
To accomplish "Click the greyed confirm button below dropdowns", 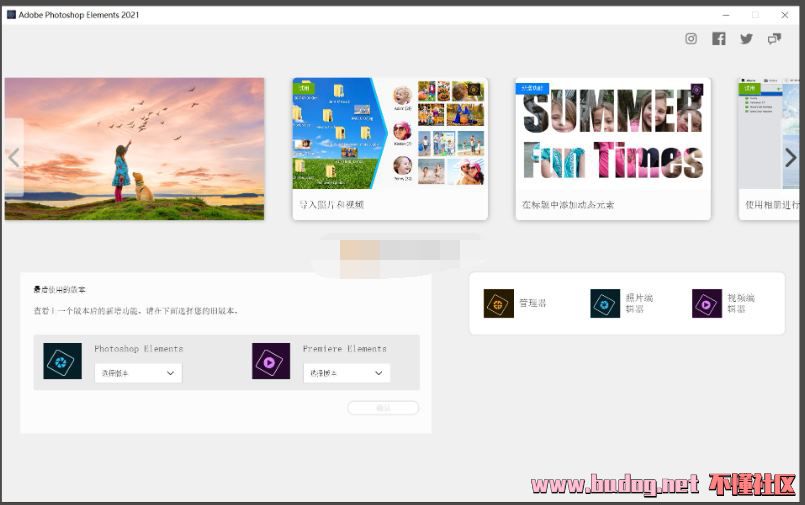I will (384, 408).
